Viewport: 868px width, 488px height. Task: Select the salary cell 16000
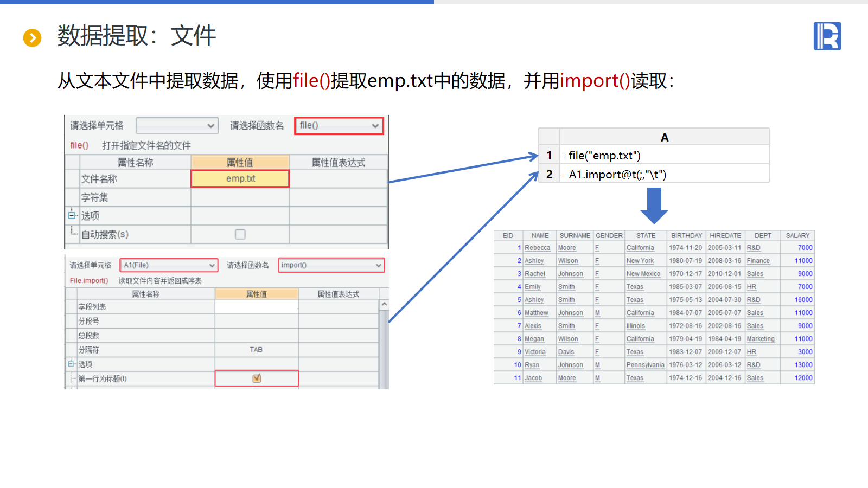(797, 300)
